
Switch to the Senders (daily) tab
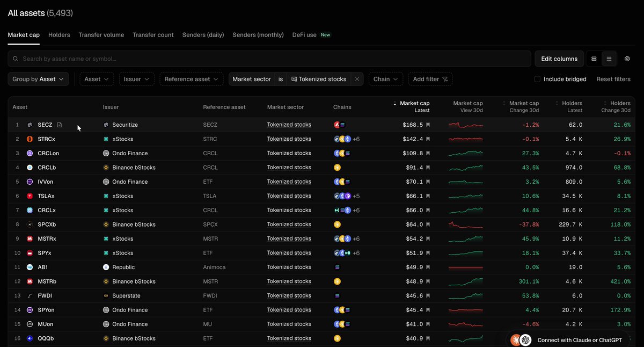click(x=203, y=35)
